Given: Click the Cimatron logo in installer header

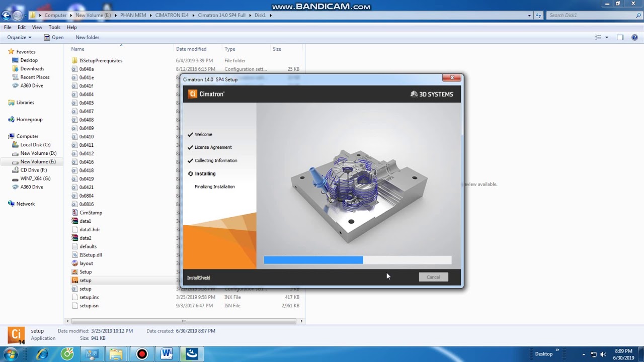Looking at the screenshot, I should click(x=206, y=94).
